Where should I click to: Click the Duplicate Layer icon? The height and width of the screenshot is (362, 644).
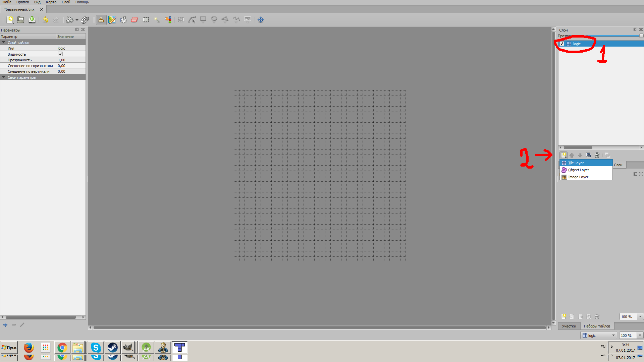click(x=588, y=155)
